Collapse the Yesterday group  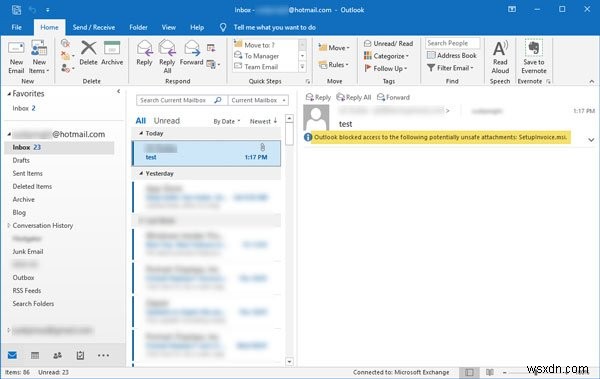click(141, 173)
